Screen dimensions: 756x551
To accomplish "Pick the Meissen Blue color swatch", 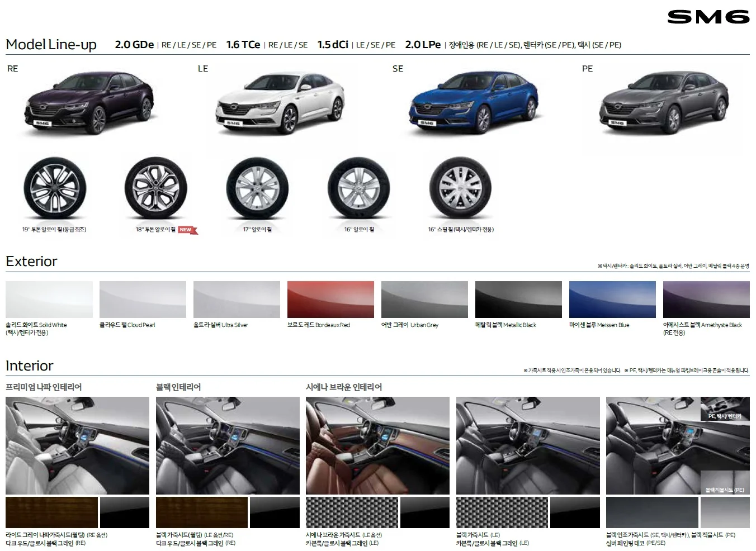I will pyautogui.click(x=612, y=300).
